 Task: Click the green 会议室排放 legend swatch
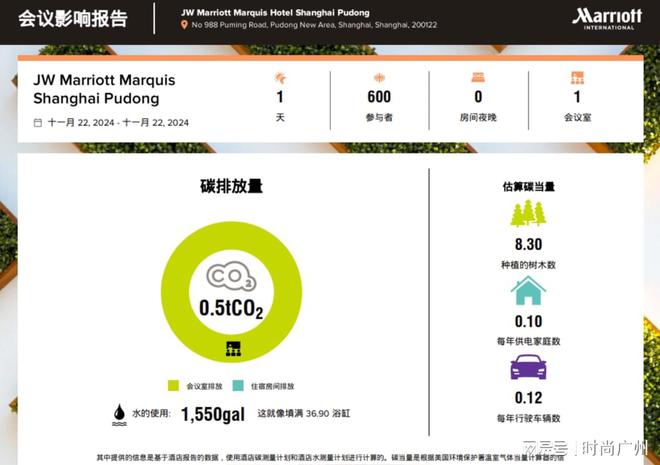click(173, 385)
